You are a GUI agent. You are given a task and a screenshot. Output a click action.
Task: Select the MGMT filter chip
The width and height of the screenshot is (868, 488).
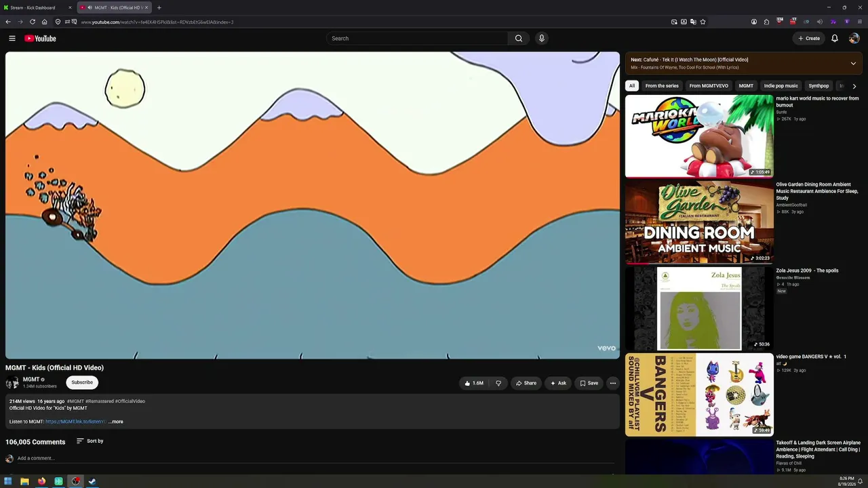point(746,86)
